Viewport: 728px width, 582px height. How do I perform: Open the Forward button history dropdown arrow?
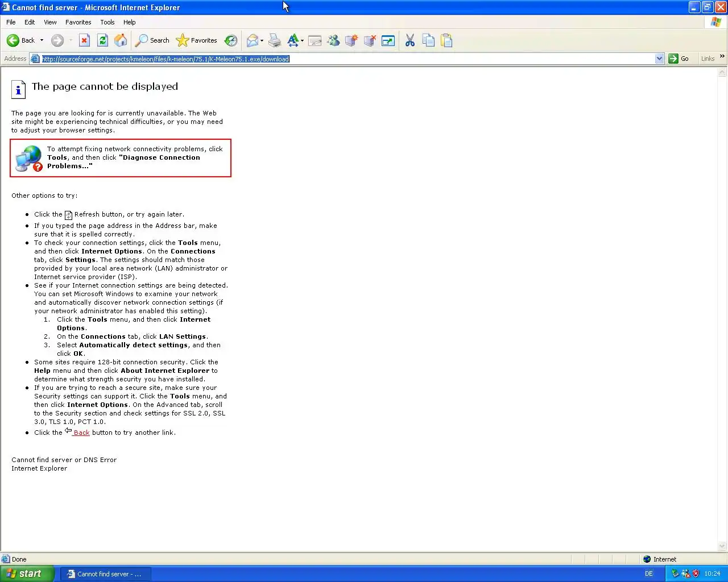71,40
